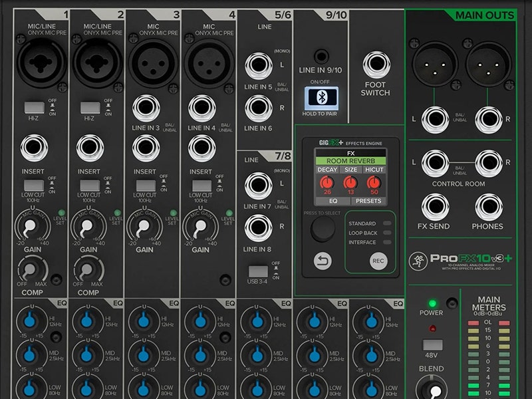Toggle channel 2 Low Cut 100Hz switch
The image size is (532, 399).
click(90, 186)
